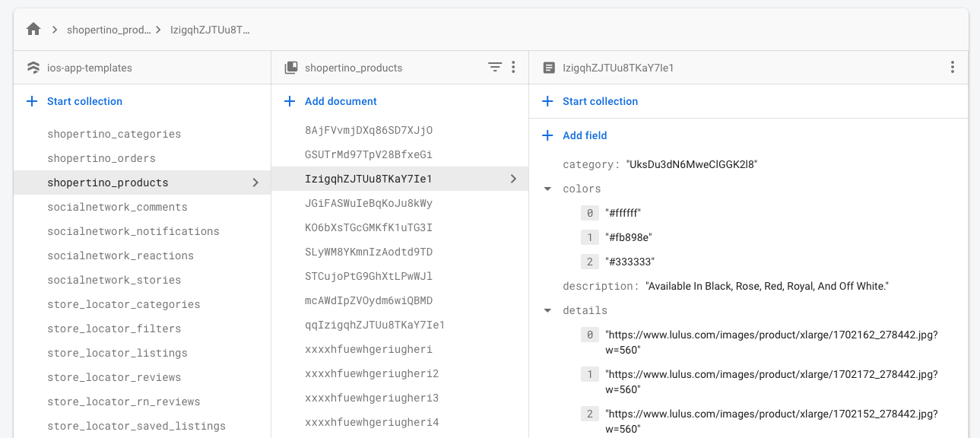Click the chevron arrow on shopertino_products row
The image size is (980, 438).
[x=255, y=182]
